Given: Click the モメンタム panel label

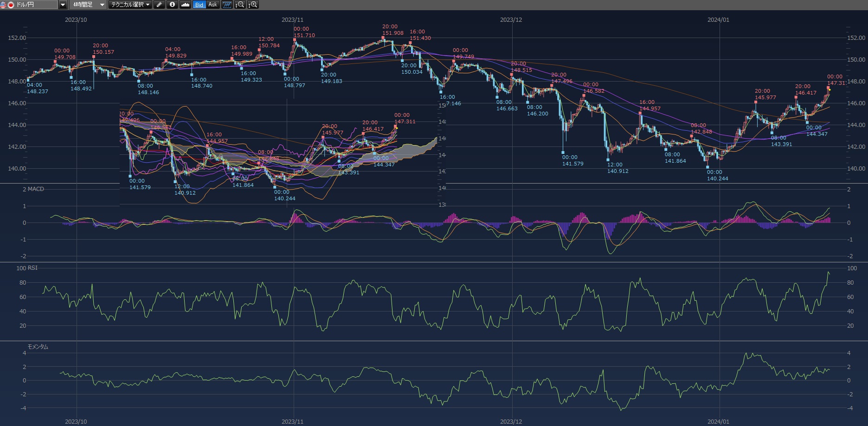Looking at the screenshot, I should tap(38, 347).
